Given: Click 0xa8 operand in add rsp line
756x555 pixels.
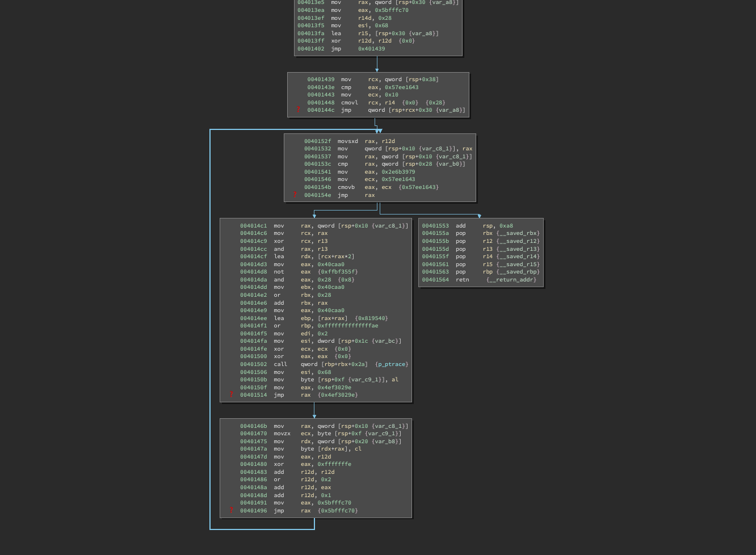Looking at the screenshot, I should [x=506, y=226].
